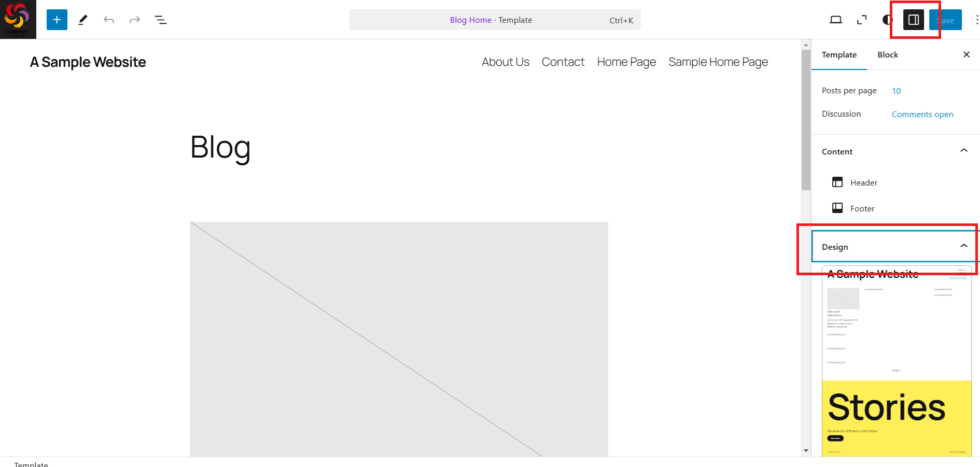The width and height of the screenshot is (980, 467).
Task: Click the canvas scrollbar up arrow
Action: [x=806, y=45]
